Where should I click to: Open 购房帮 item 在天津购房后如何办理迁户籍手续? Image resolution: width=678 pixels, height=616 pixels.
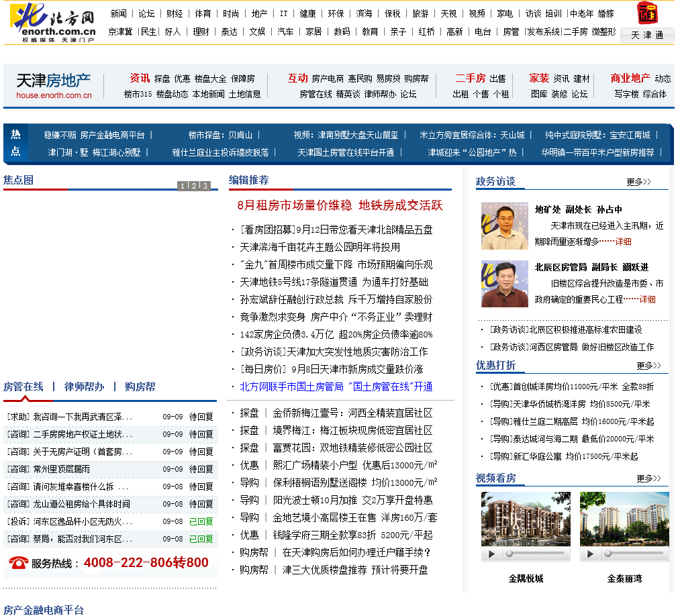tap(356, 552)
